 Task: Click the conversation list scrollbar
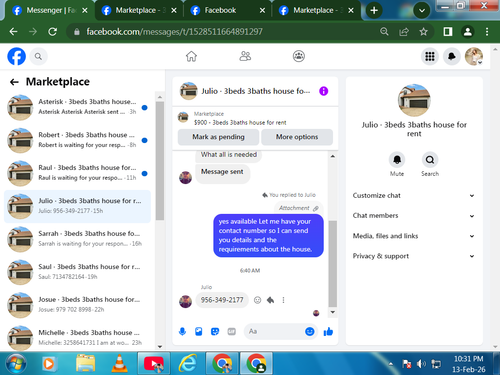(160, 161)
